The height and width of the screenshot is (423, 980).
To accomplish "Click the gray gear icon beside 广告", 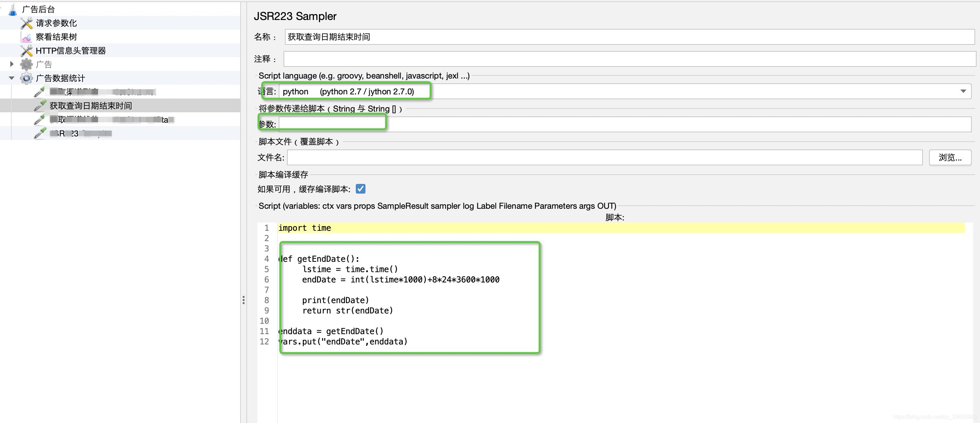I will 25,64.
